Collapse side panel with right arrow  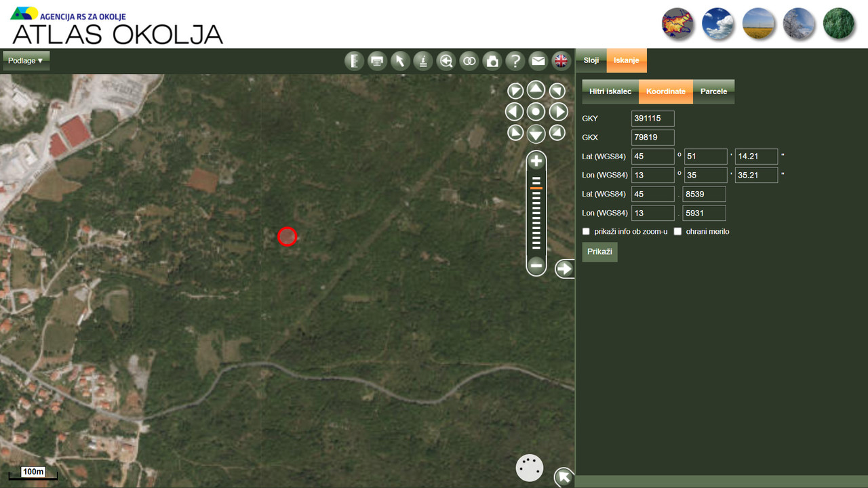tap(564, 269)
